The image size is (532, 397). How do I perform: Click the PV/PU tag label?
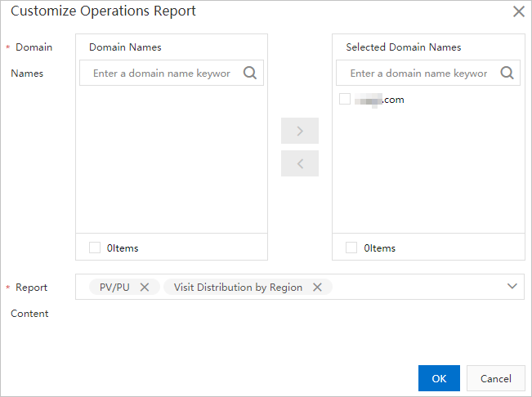[114, 287]
